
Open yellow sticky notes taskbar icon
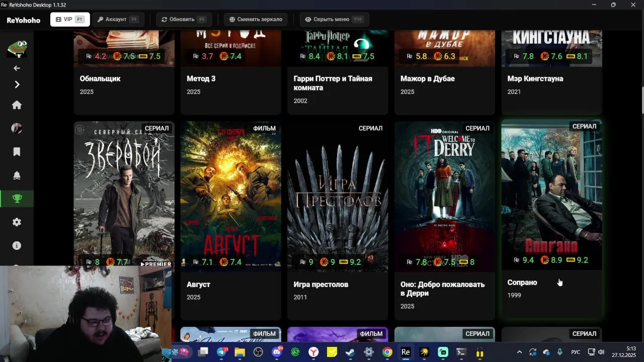(332, 352)
